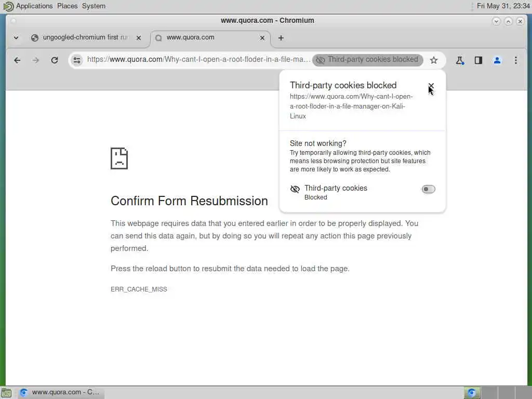The image size is (532, 399).
Task: Maximize the Chromium window
Action: [508, 21]
